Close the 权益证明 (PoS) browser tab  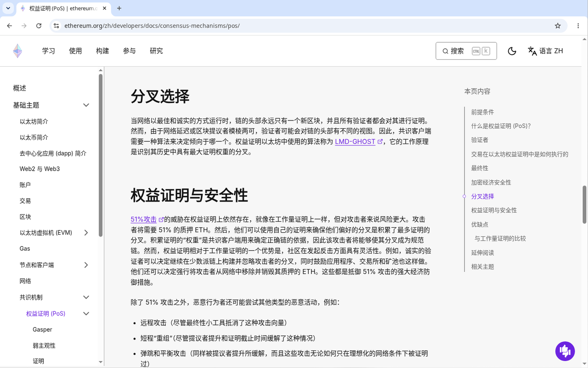(104, 8)
